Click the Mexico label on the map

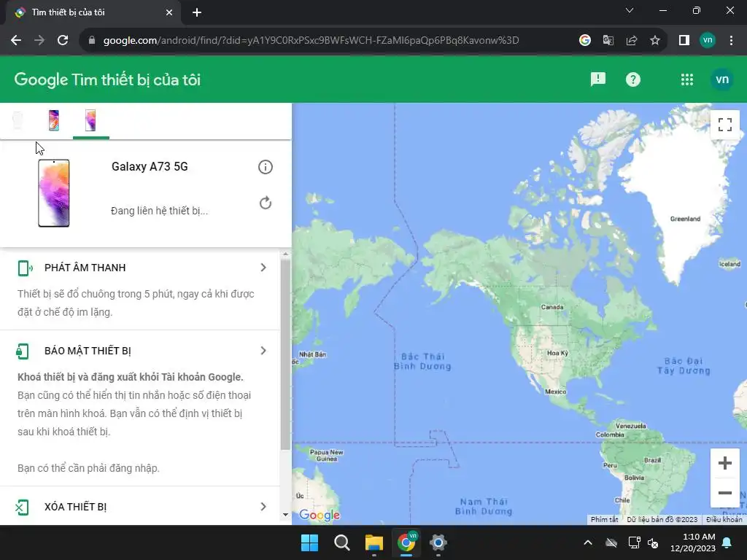pos(555,392)
